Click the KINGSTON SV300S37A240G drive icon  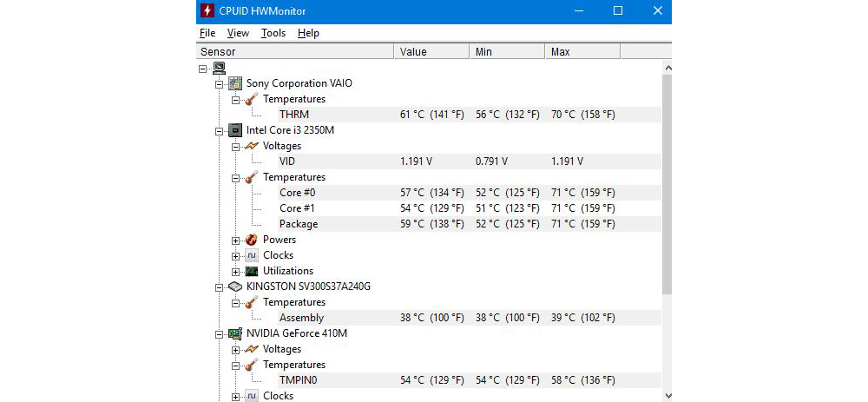(x=234, y=287)
